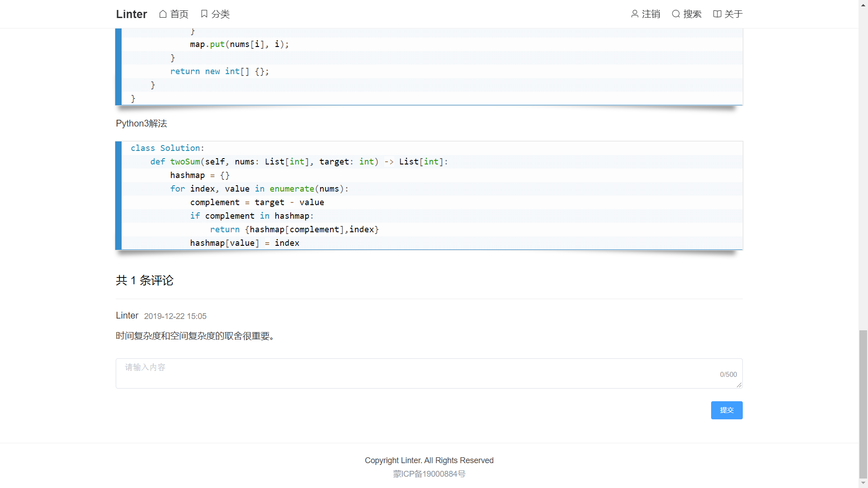This screenshot has height=488, width=868.
Task: Click the scrollbar up arrow
Action: [x=863, y=4]
